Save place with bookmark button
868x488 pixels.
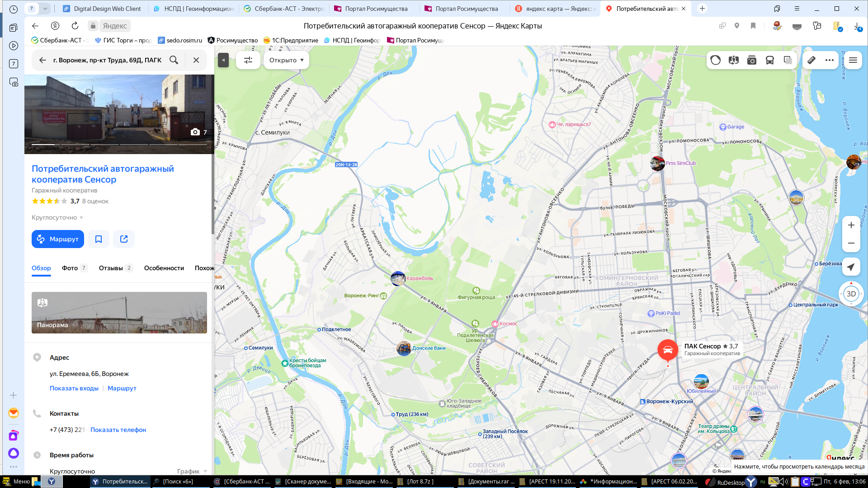click(x=99, y=239)
